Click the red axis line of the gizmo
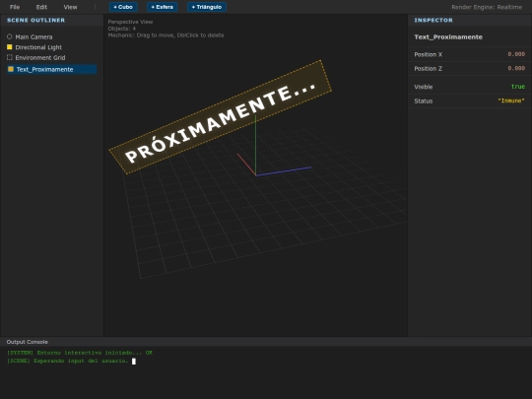The height and width of the screenshot is (399, 532). point(246,165)
